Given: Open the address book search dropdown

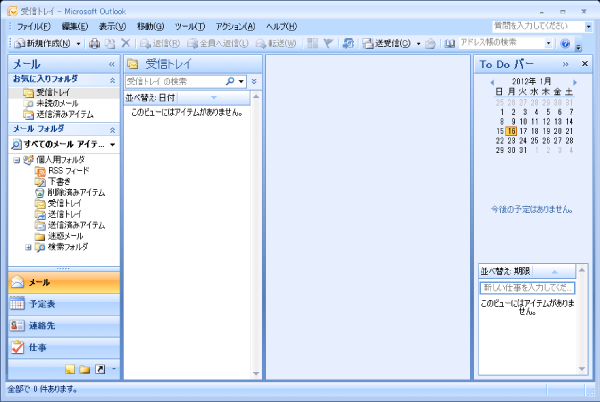Looking at the screenshot, I should point(548,43).
